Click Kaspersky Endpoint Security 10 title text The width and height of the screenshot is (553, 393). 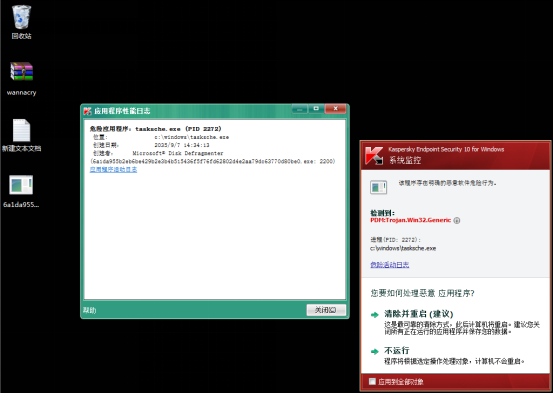(446, 149)
